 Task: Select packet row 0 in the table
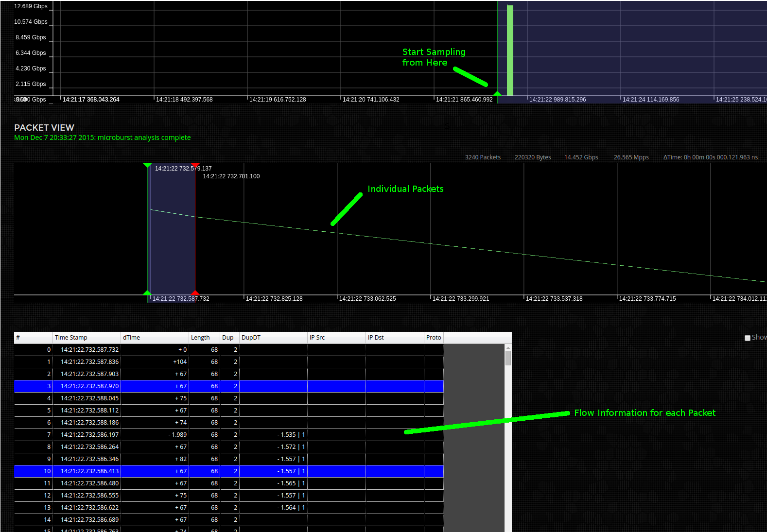228,350
